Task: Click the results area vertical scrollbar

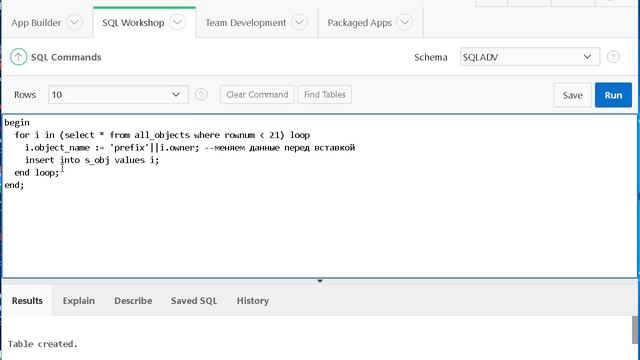Action: click(636, 330)
